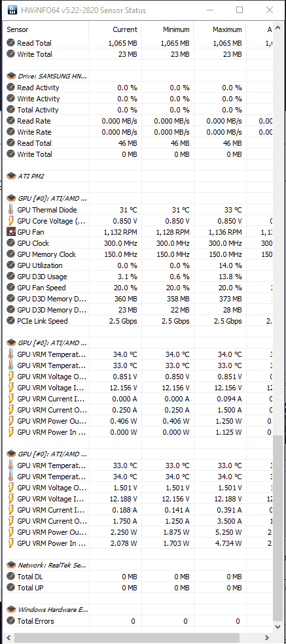Click the GPU Fan icon
This screenshot has height=644, width=286.
point(10,231)
